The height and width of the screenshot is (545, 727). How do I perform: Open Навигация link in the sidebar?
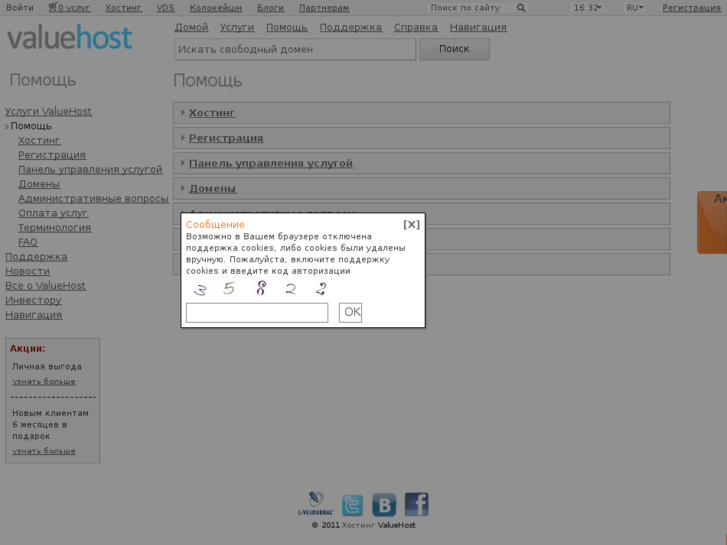click(33, 315)
